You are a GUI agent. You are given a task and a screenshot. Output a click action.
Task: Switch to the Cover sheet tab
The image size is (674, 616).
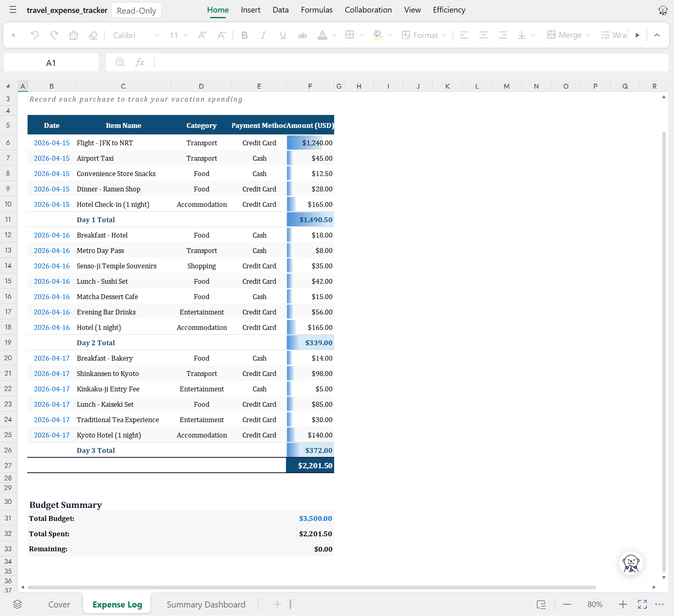pos(59,604)
